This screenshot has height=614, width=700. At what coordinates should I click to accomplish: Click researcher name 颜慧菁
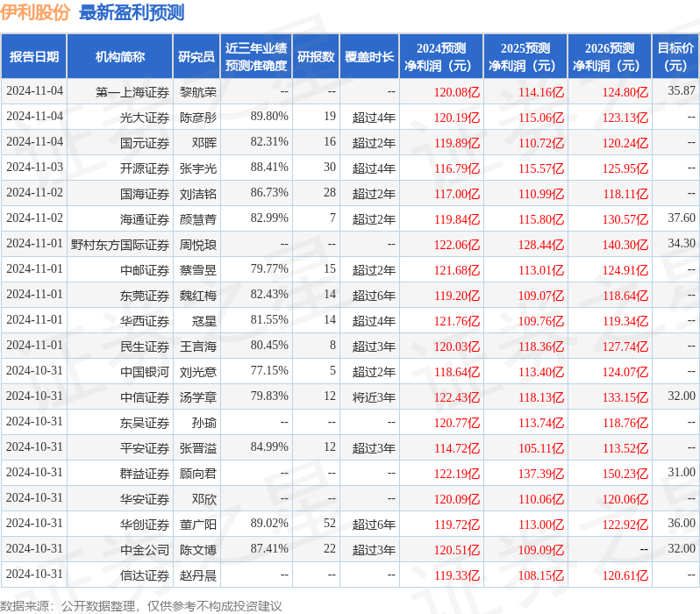pos(198,219)
